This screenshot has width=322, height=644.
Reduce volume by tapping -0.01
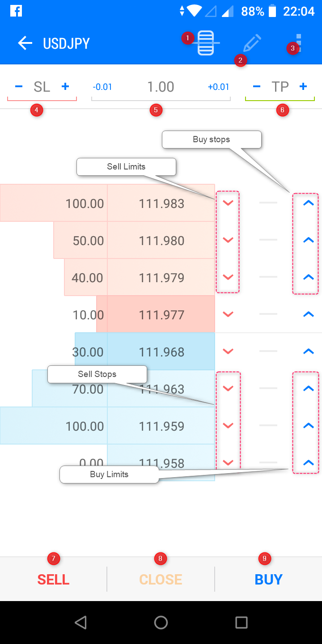point(102,87)
